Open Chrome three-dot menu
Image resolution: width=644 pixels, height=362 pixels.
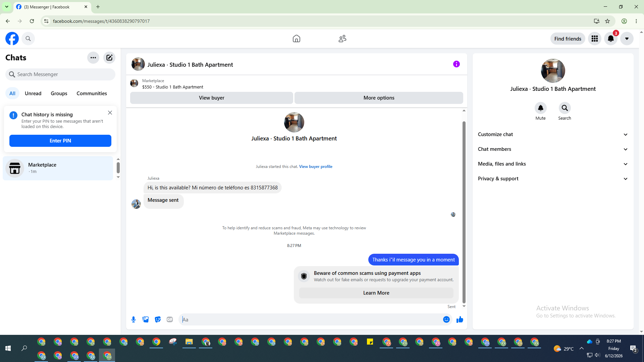pyautogui.click(x=636, y=21)
